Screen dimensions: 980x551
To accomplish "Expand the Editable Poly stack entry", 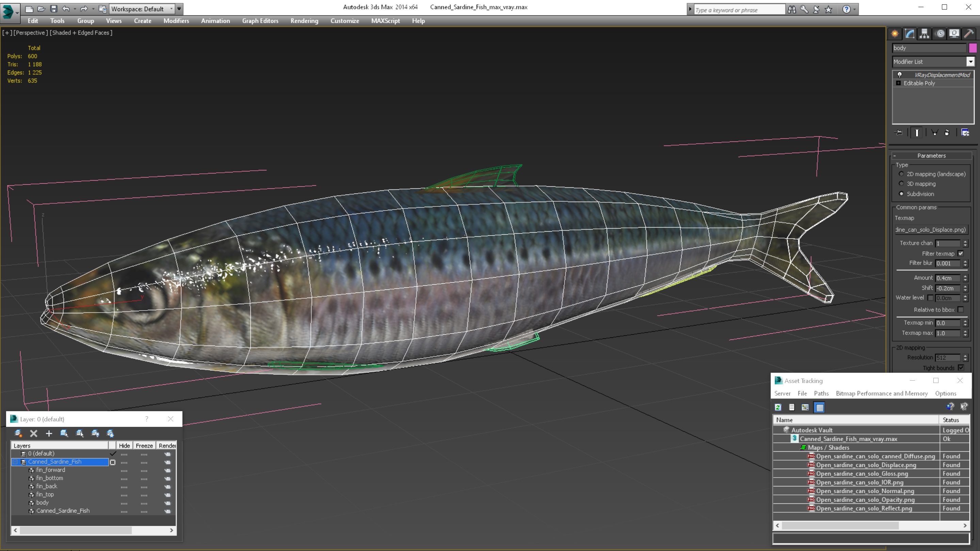I will point(899,83).
